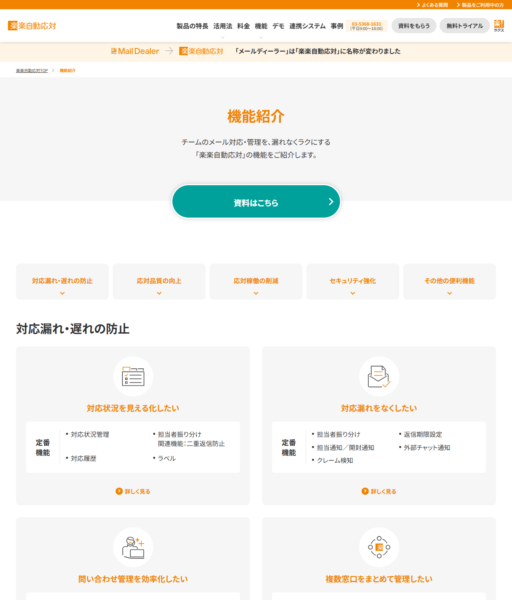This screenshot has height=600, width=512.
Task: Click the 対応漏れをなくしたい heading
Action: click(x=379, y=408)
